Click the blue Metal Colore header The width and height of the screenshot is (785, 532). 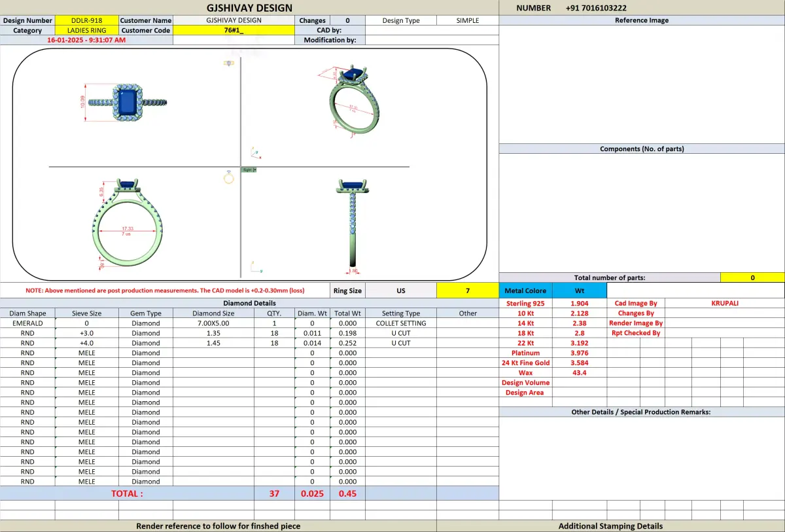pos(526,291)
